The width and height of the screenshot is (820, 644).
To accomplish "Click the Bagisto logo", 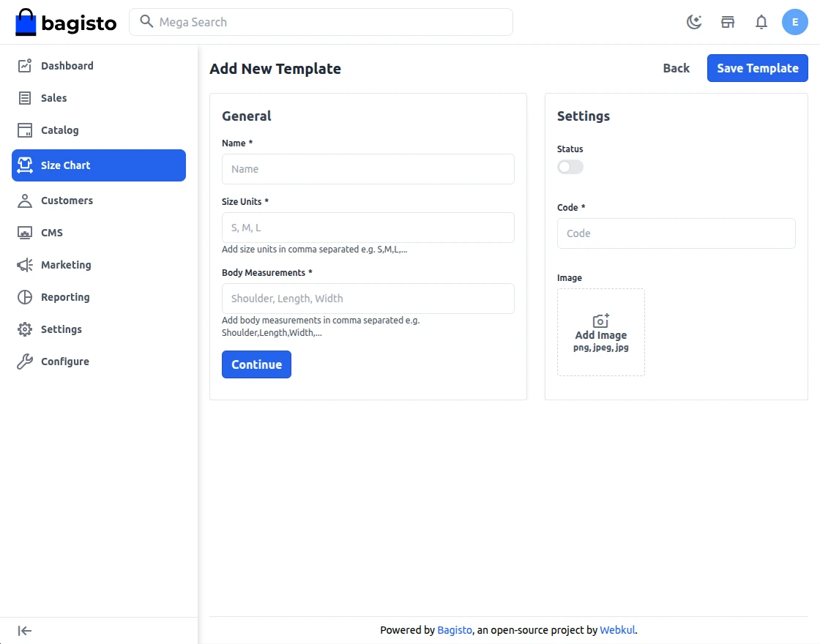I will (x=66, y=23).
